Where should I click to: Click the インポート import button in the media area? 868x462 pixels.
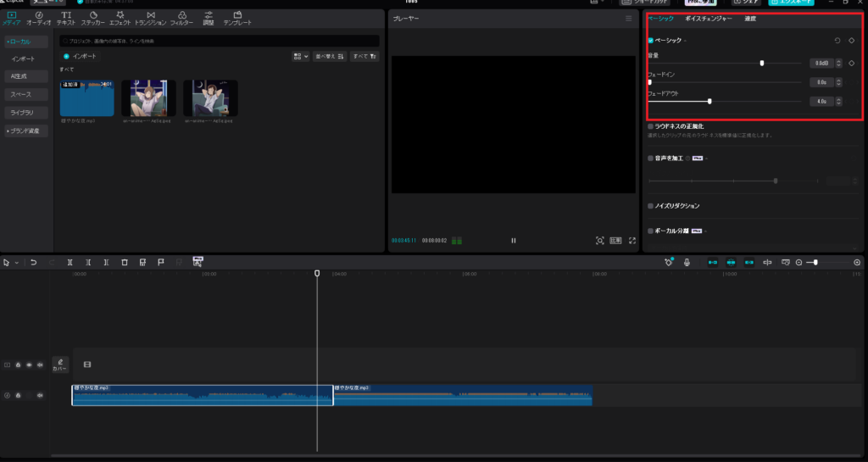click(x=79, y=57)
